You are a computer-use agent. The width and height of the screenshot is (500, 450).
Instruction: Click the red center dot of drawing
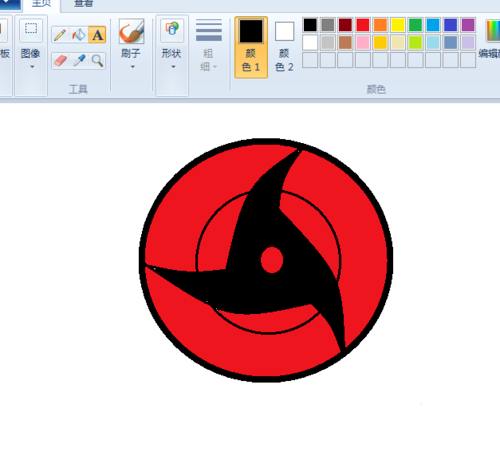272,260
